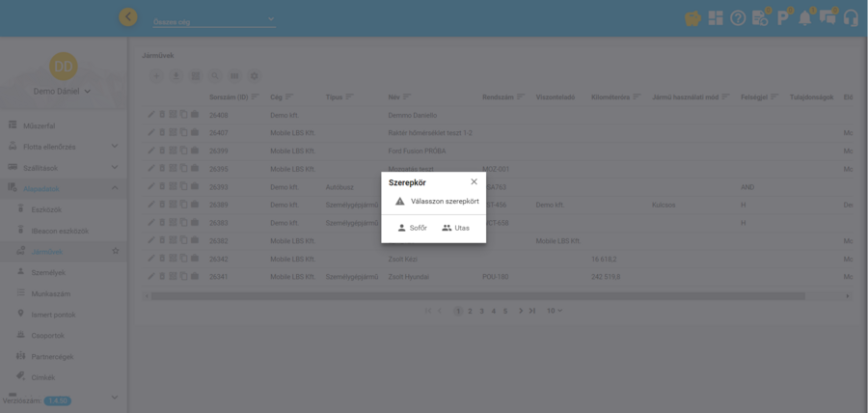This screenshot has height=413, width=868.
Task: Expand the Flotta ellenőrzés menu
Action: 114,147
